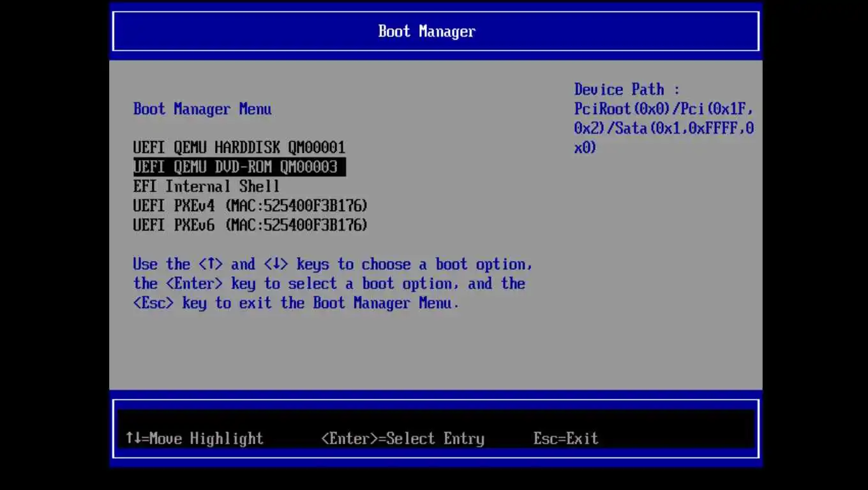
Task: Select highlighted UEFI QEMU DVD-ROM QM00003 entry
Action: 239,167
